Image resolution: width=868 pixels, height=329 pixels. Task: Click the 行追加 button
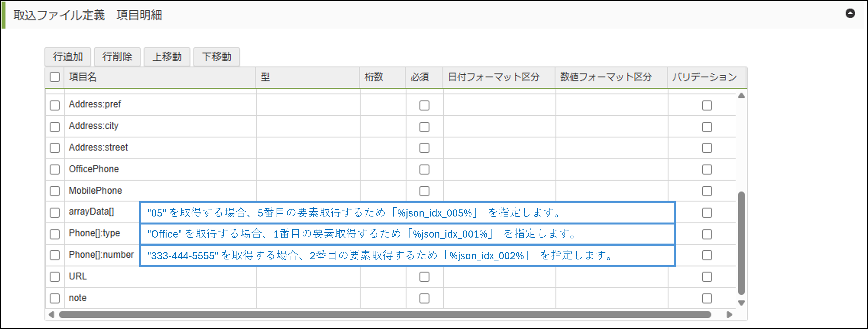click(x=68, y=57)
